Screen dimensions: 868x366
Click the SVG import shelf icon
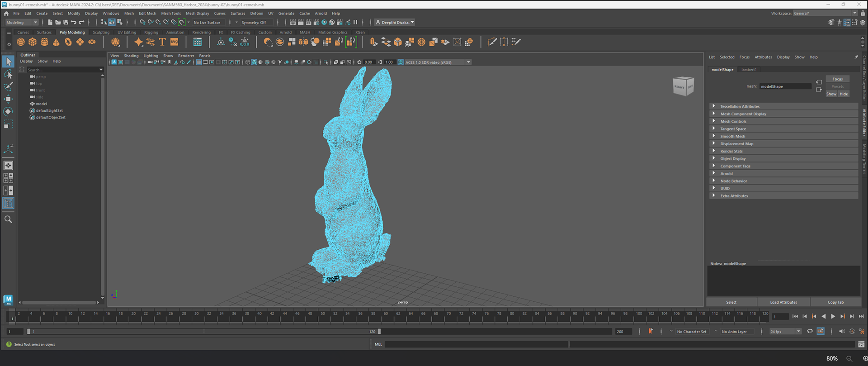click(x=174, y=42)
